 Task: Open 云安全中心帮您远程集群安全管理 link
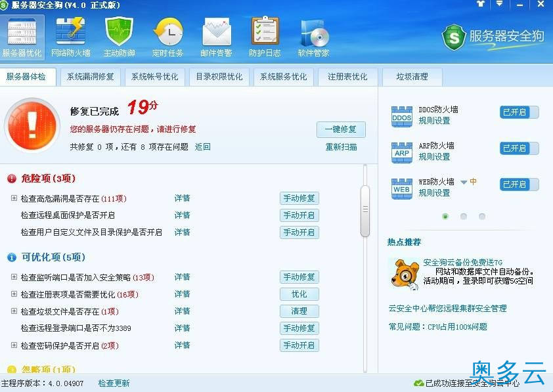[447, 309]
